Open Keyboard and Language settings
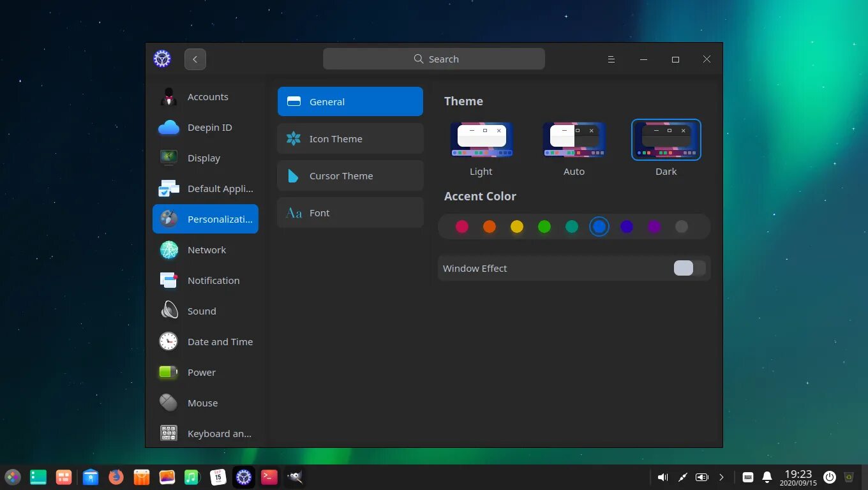Image resolution: width=868 pixels, height=490 pixels. click(x=206, y=433)
